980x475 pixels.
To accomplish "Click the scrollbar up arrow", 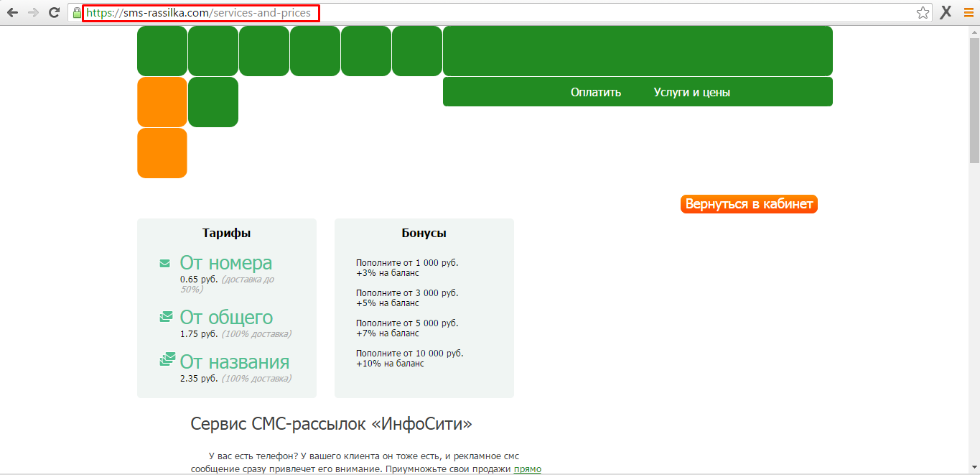I will coord(974,32).
